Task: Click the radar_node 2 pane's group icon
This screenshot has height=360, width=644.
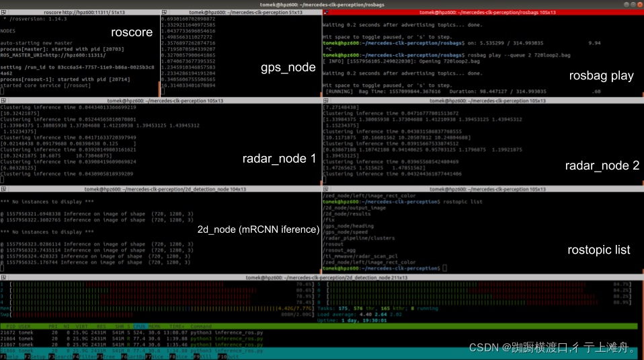Action: click(x=326, y=100)
